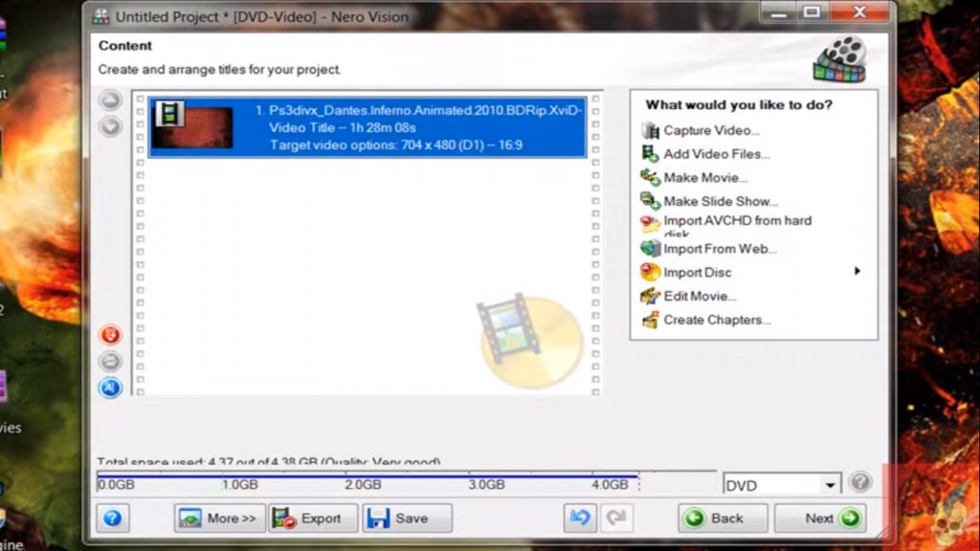Minimize the Nero Vision window
Viewport: 980px width, 551px height.
click(x=779, y=12)
